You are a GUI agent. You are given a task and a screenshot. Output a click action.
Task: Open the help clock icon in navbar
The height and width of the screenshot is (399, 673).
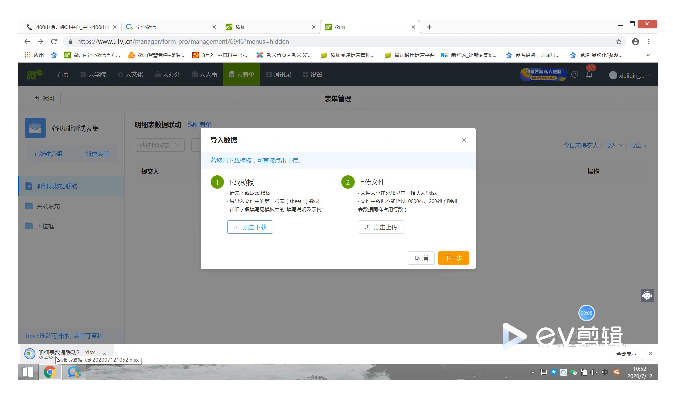[x=575, y=75]
